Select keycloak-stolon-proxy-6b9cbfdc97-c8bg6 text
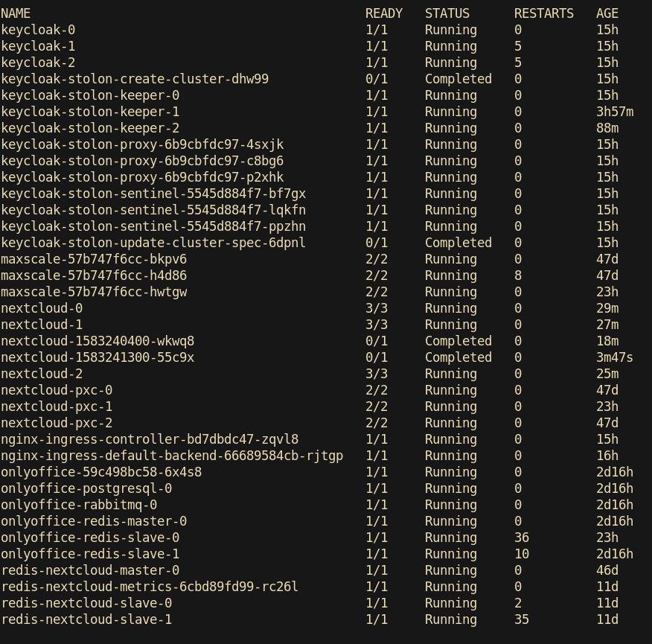The width and height of the screenshot is (652, 644). click(142, 161)
